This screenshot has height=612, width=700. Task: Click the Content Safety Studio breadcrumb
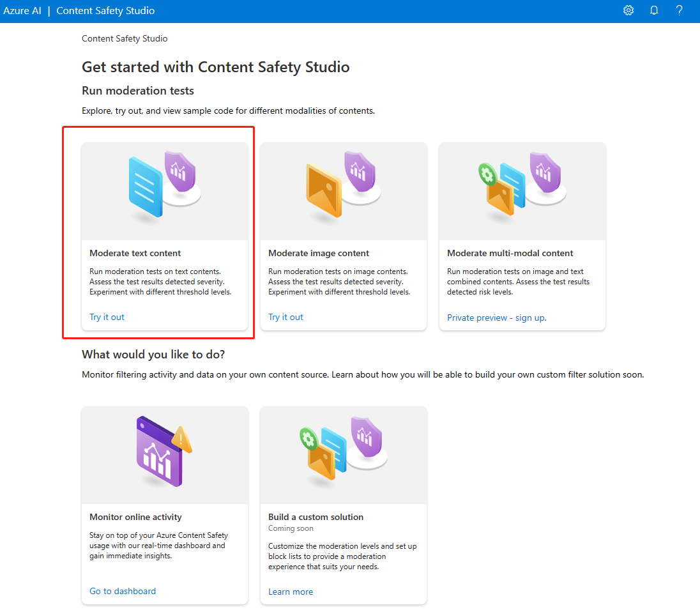(125, 38)
